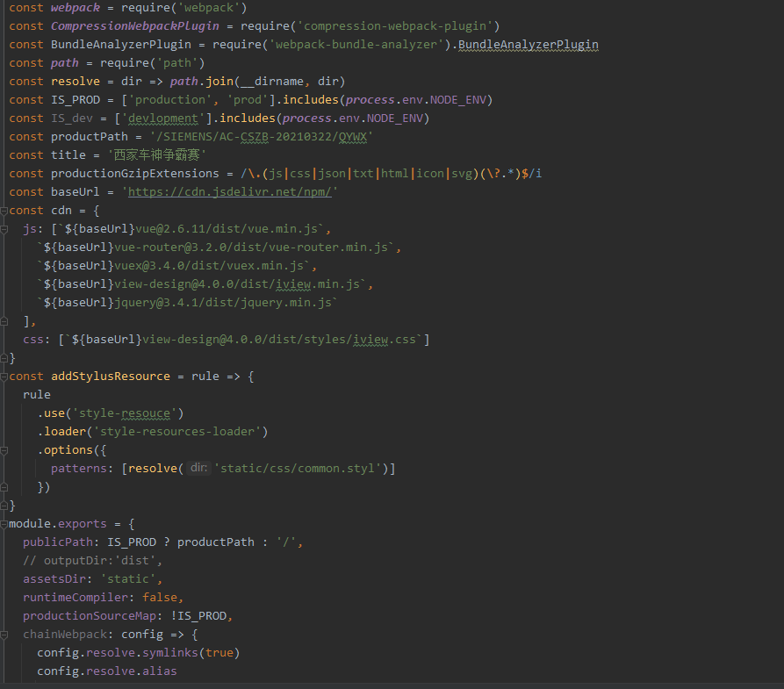Collapse the chainWebpack config function
Image resolution: width=784 pixels, height=689 pixels.
pyautogui.click(x=4, y=634)
